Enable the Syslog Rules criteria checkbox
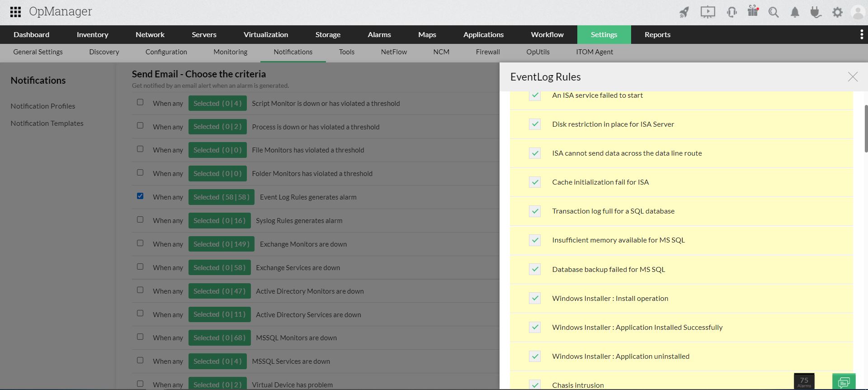This screenshot has height=390, width=868. [140, 219]
